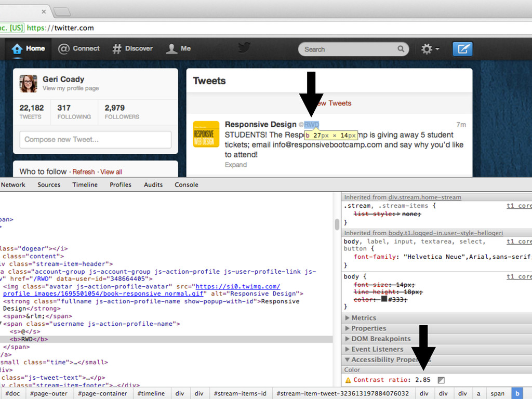Click Geri Coady's profile avatar

[x=28, y=84]
